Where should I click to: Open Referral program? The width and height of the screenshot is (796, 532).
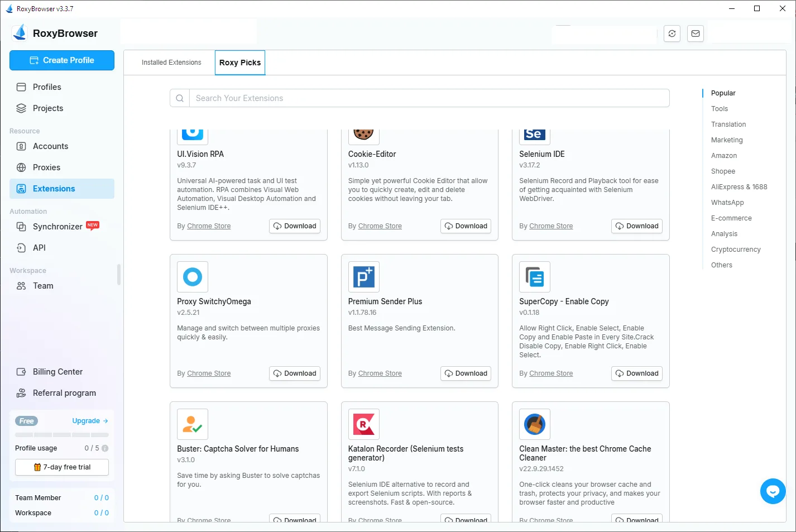click(x=62, y=393)
